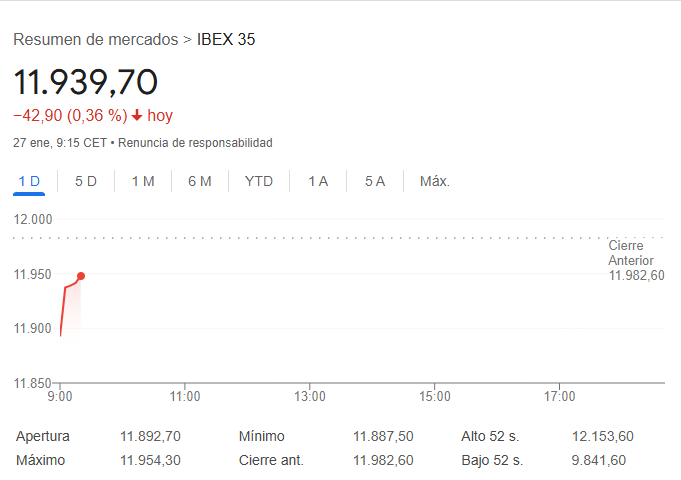
Task: Click the red current-price dot on chart
Action: (x=81, y=276)
